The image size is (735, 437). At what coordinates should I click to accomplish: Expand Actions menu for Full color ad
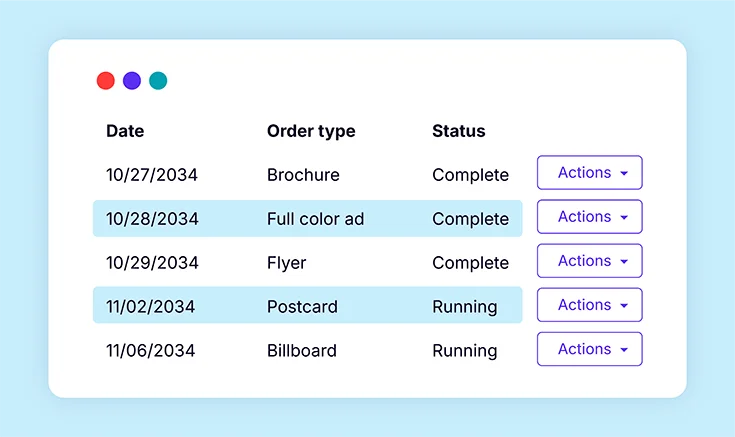(589, 217)
